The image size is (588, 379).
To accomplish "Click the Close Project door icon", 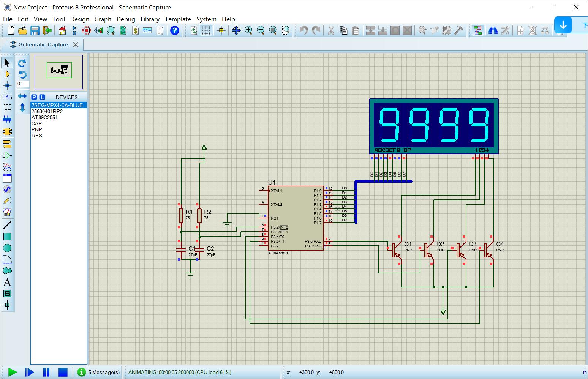I will tap(47, 30).
